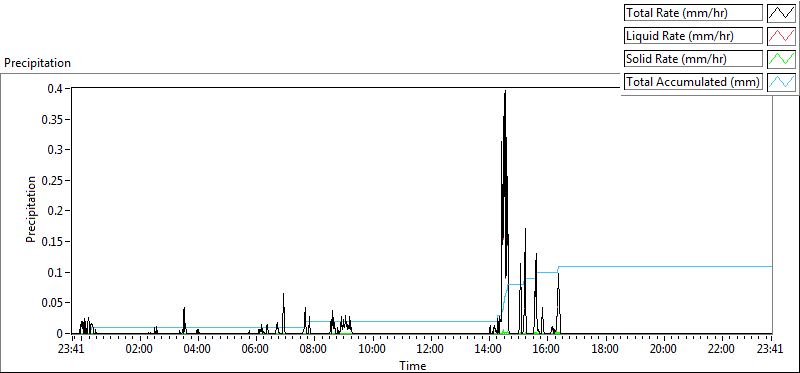Select the Liquid Rate (mm/hr) legend label
The width and height of the screenshot is (800, 373).
(x=693, y=36)
